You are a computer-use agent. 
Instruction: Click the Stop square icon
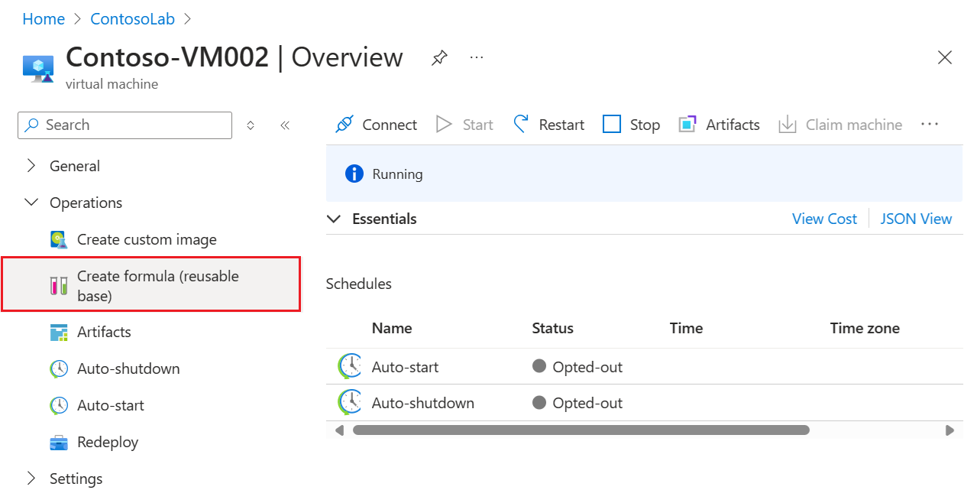(x=612, y=125)
